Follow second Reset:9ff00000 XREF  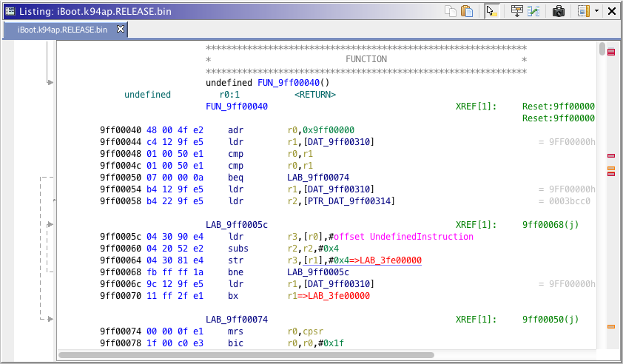tap(558, 118)
